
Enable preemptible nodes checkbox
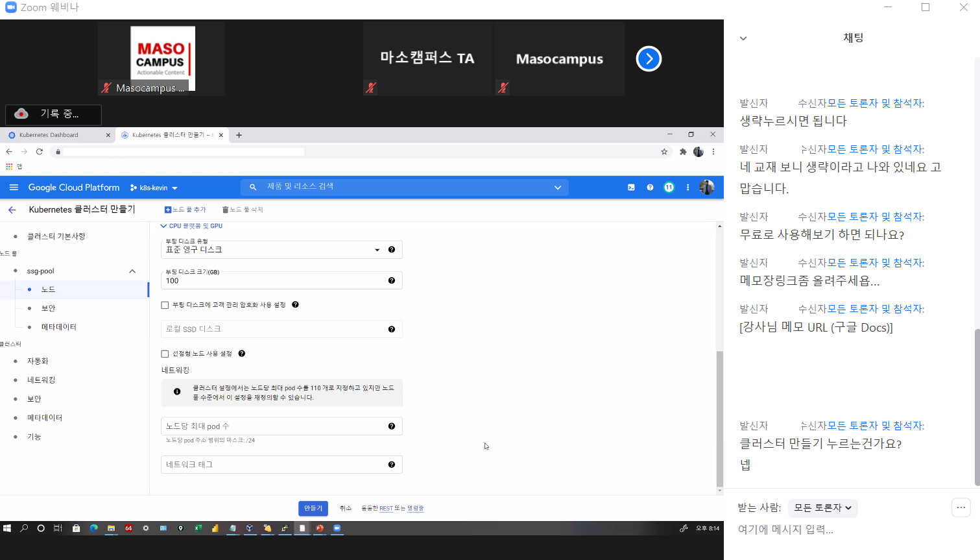coord(165,354)
